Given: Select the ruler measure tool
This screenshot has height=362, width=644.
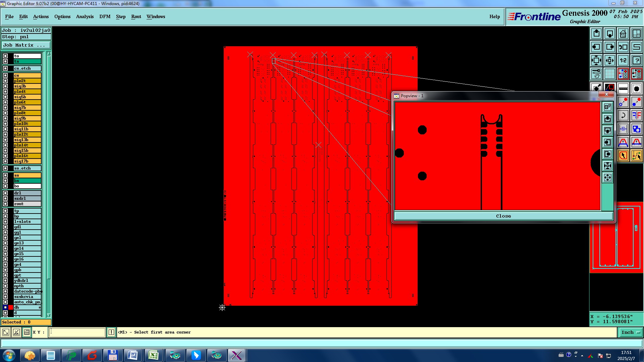Looking at the screenshot, I should click(x=623, y=89).
